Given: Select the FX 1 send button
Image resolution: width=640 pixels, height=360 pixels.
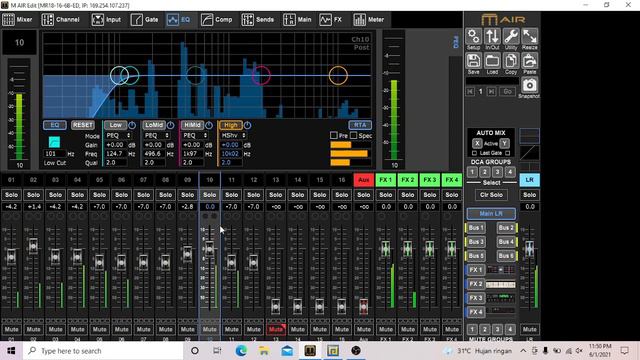Looking at the screenshot, I should tap(476, 269).
